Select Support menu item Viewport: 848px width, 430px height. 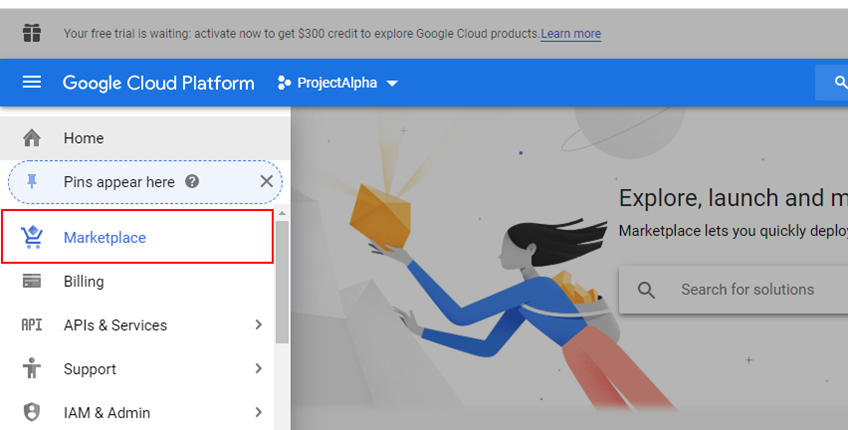[x=137, y=368]
